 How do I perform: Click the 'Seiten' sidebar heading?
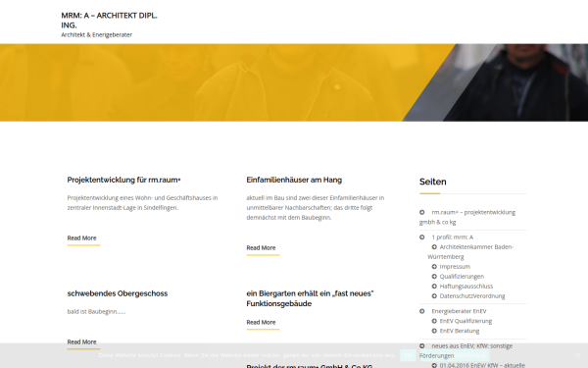(x=433, y=182)
